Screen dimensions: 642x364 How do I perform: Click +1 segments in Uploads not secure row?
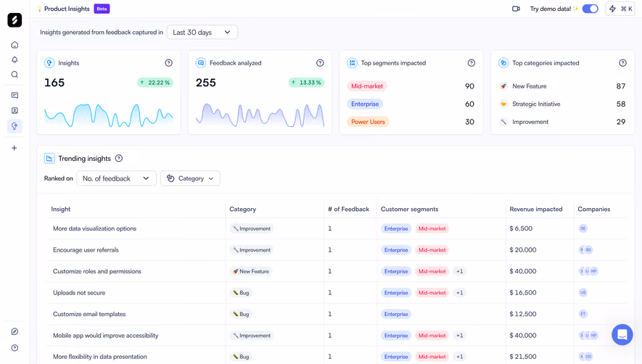click(x=460, y=293)
